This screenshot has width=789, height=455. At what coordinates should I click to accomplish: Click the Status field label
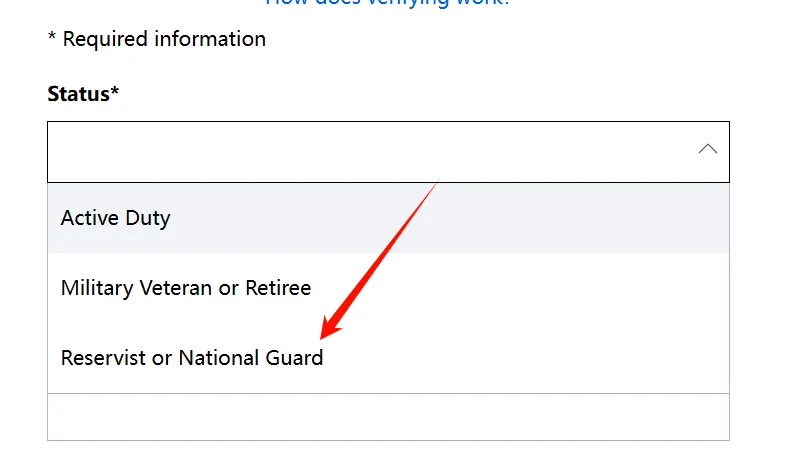pos(78,94)
